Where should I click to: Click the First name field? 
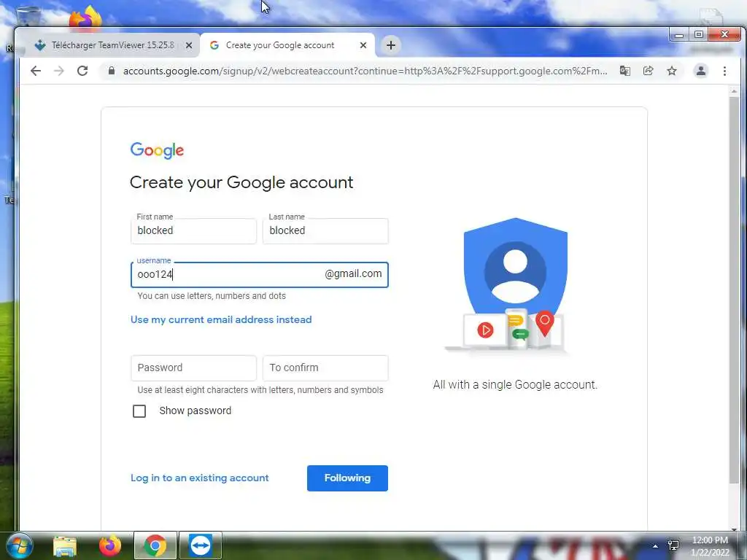pos(193,231)
